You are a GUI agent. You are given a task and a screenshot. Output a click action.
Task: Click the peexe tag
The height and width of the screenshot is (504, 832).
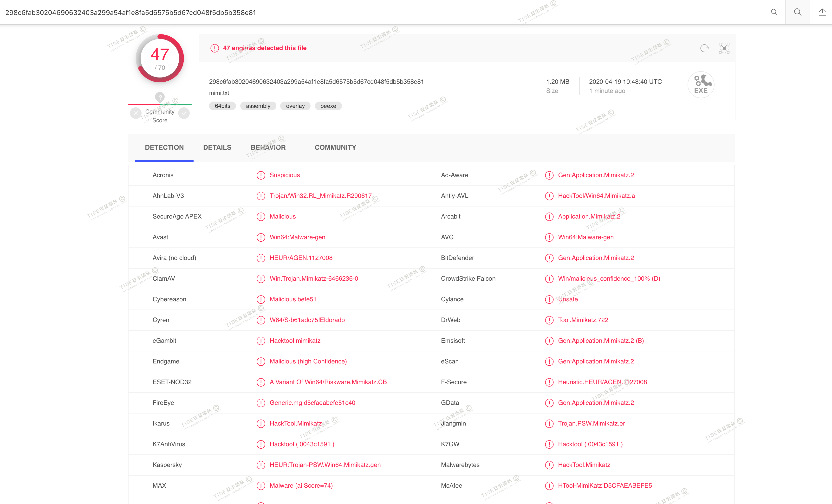tap(328, 106)
